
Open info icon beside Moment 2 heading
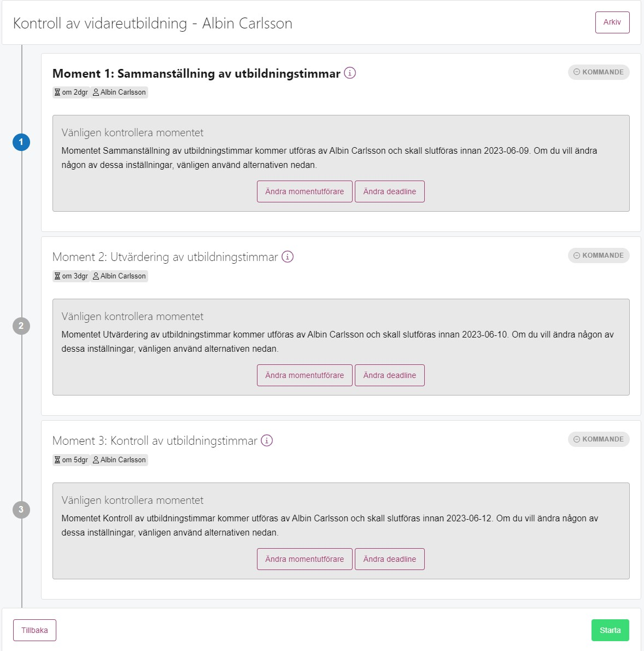288,257
